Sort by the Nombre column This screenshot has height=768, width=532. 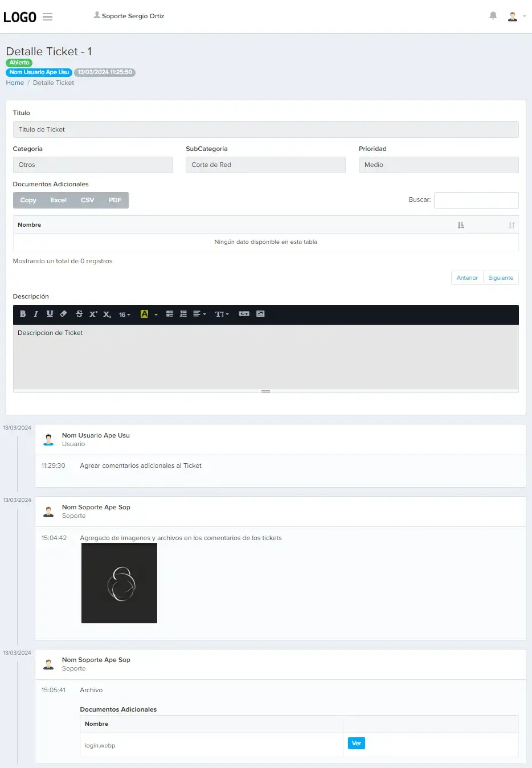point(240,225)
